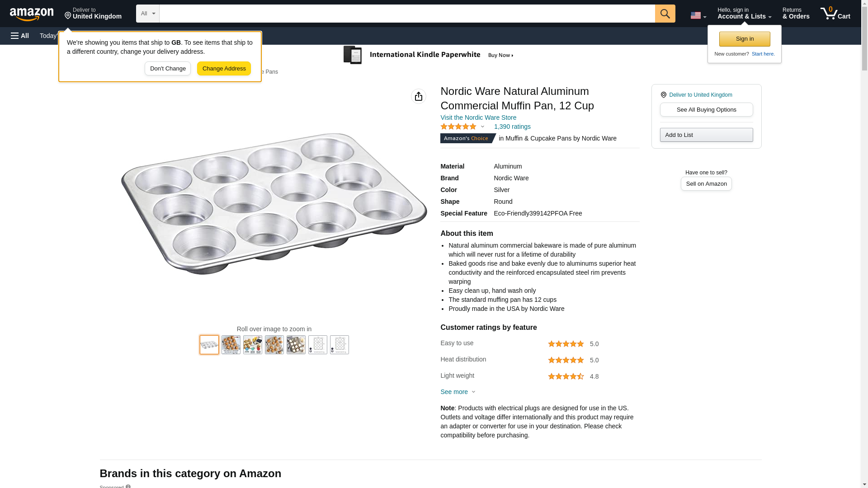Click the deliver to United Kingdom location
868x488 pixels.
93,14
